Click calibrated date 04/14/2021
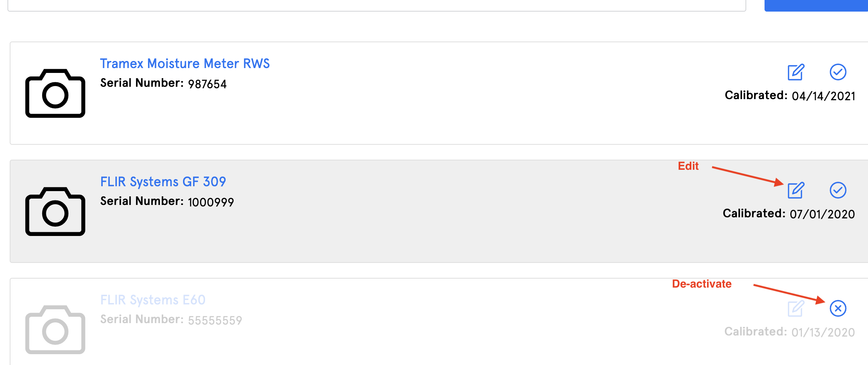Screen dimensions: 868x365 point(824,96)
